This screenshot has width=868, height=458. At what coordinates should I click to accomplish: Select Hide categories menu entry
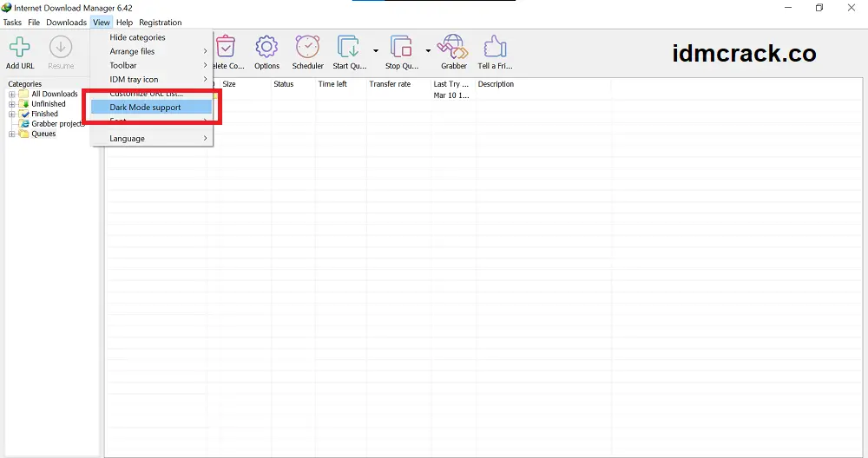[x=152, y=37]
